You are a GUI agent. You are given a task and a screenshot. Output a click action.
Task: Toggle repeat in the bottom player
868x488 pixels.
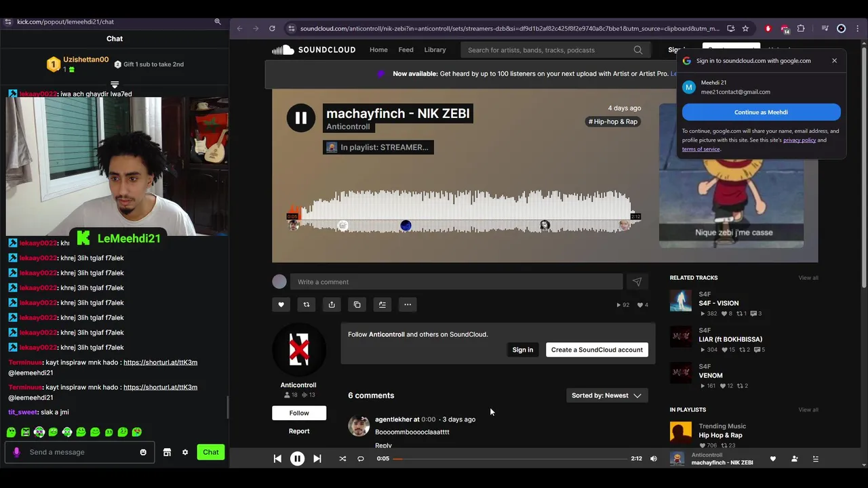tap(361, 459)
